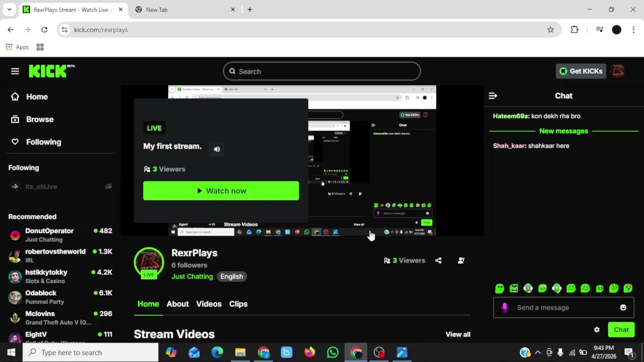Click the Search box on Kick
This screenshot has height=362, width=644.
322,71
